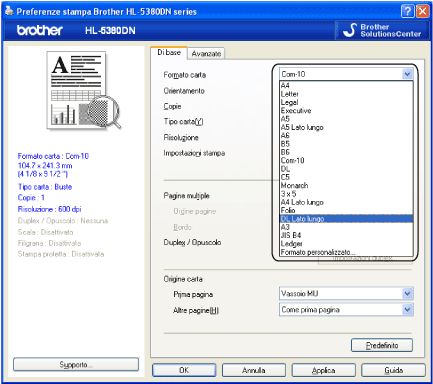
Task: Switch to the Avanzate tab
Action: click(206, 54)
